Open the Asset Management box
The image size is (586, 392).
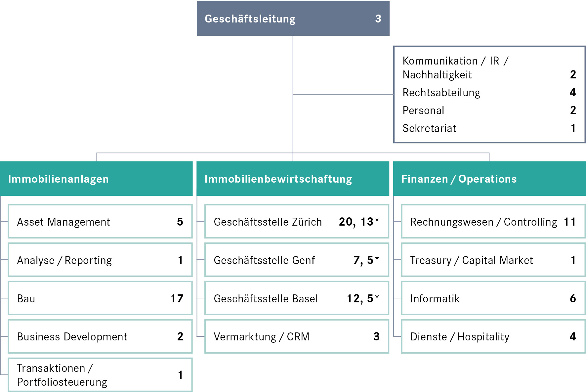[x=100, y=221]
